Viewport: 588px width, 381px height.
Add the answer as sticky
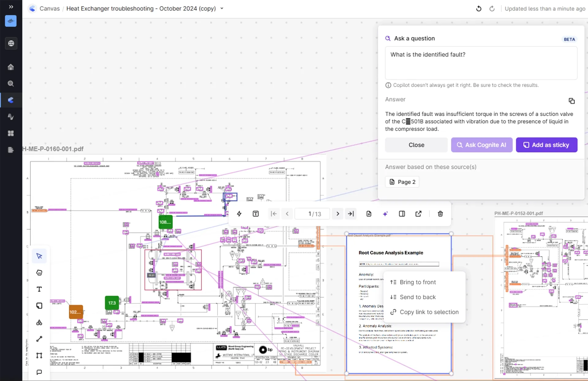[547, 145]
